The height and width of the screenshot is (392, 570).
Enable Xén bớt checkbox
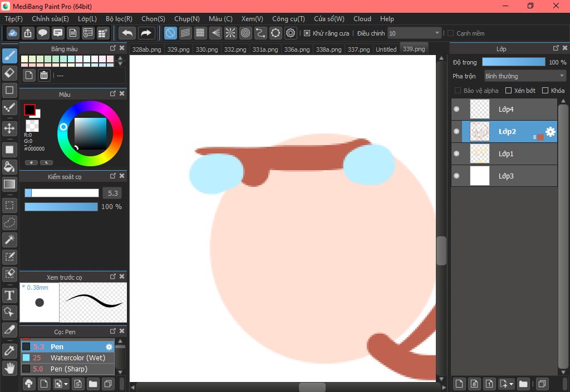tap(508, 91)
